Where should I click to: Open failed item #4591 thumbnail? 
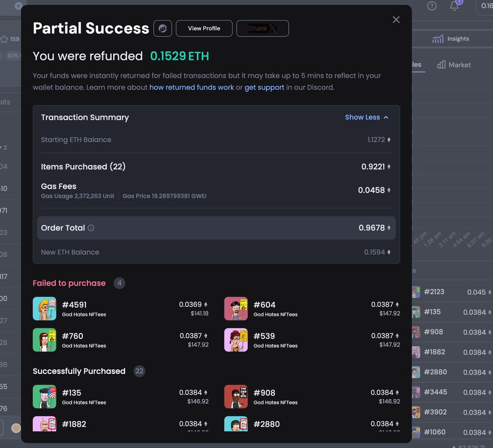(x=44, y=309)
